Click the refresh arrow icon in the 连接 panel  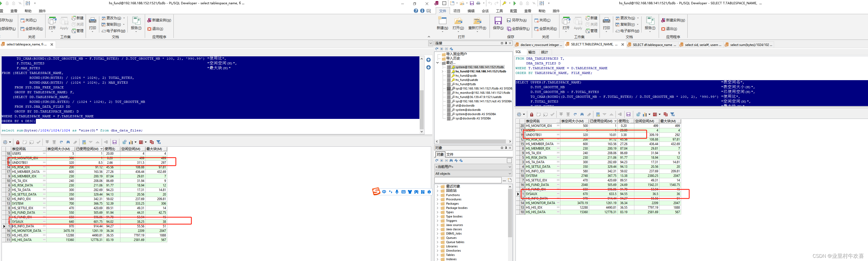(x=437, y=49)
